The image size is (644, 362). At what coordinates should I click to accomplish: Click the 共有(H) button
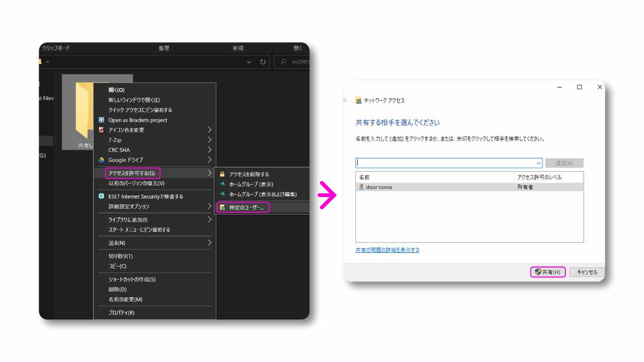tap(548, 271)
